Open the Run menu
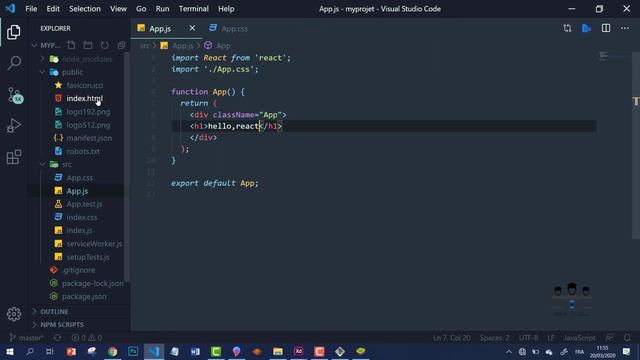Screen dimensions: 640x360 [162, 9]
